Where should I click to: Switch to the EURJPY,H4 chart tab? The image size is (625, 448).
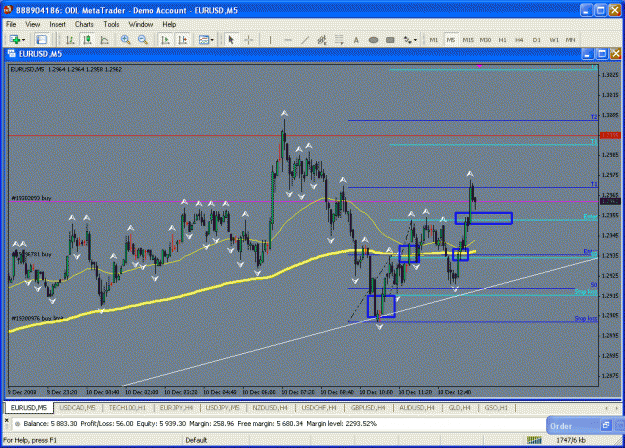pyautogui.click(x=176, y=408)
